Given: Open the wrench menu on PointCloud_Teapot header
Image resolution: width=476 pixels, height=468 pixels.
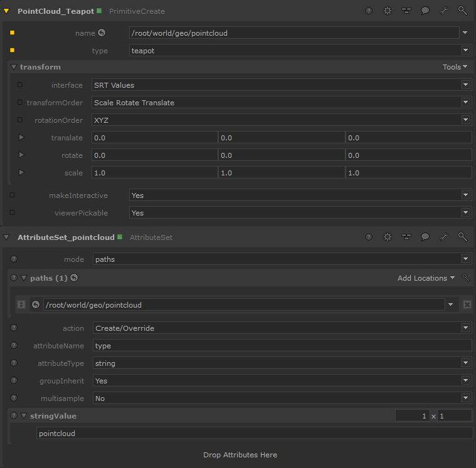Looking at the screenshot, I should (x=444, y=11).
